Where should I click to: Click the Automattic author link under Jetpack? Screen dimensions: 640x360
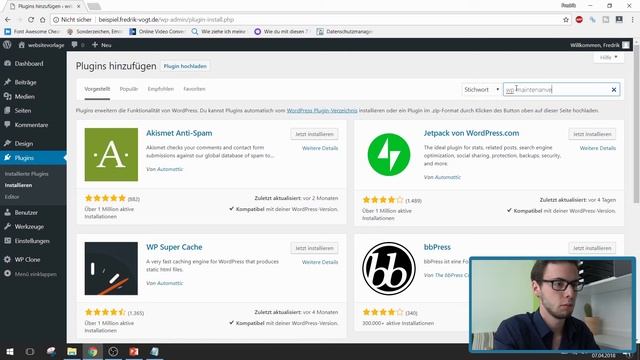click(448, 177)
